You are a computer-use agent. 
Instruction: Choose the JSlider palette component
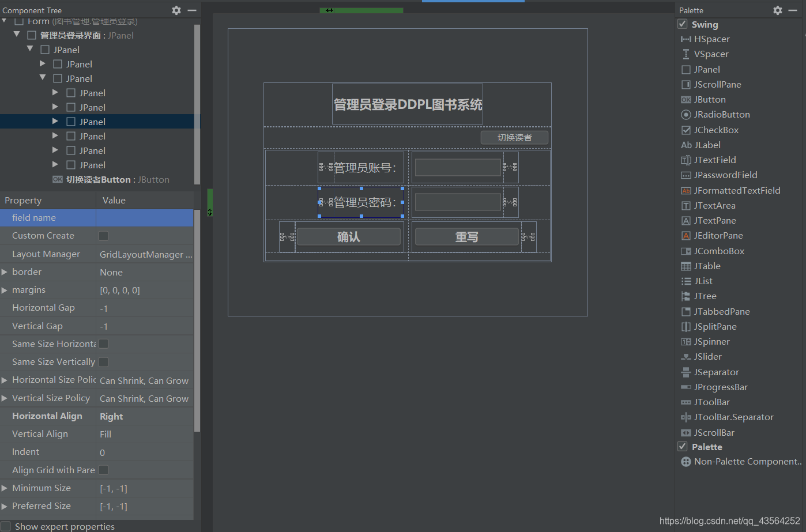701,357
